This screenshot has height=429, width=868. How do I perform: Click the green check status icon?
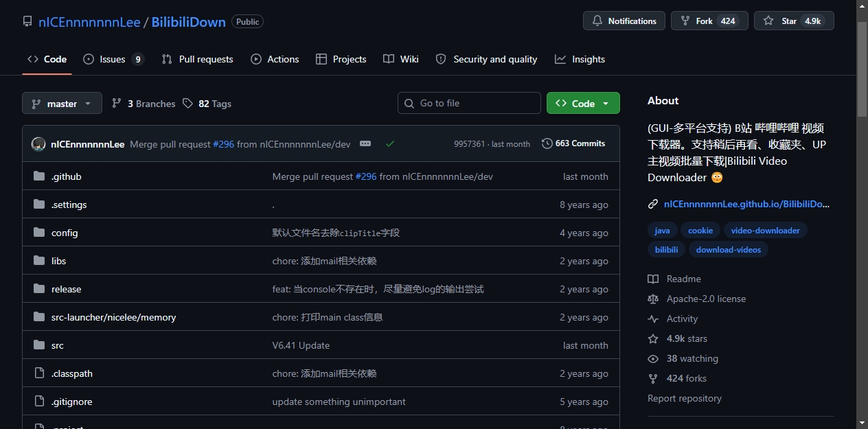tap(390, 144)
